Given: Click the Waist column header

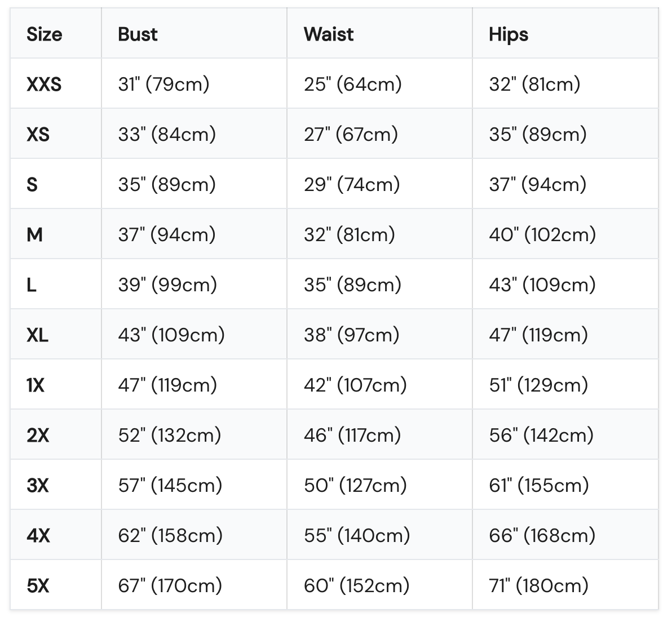Looking at the screenshot, I should click(x=329, y=34).
